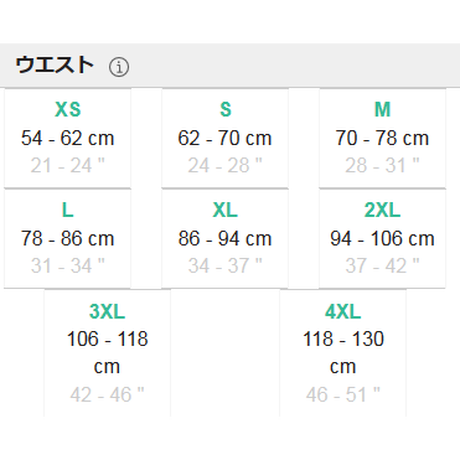Select the 4XL size label
The height and width of the screenshot is (460, 460).
tap(343, 311)
